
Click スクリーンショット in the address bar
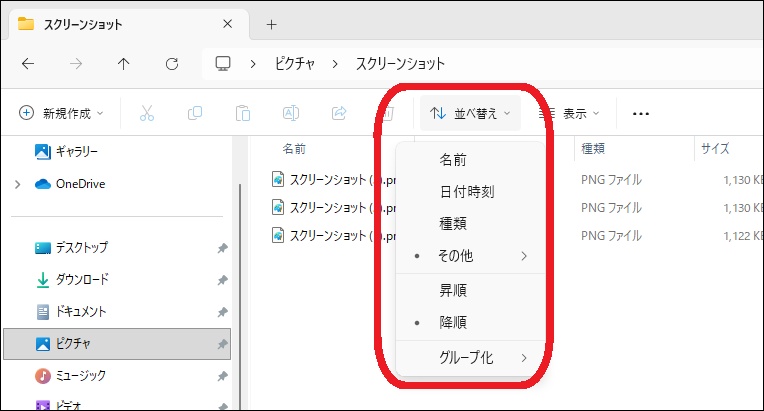pos(400,64)
